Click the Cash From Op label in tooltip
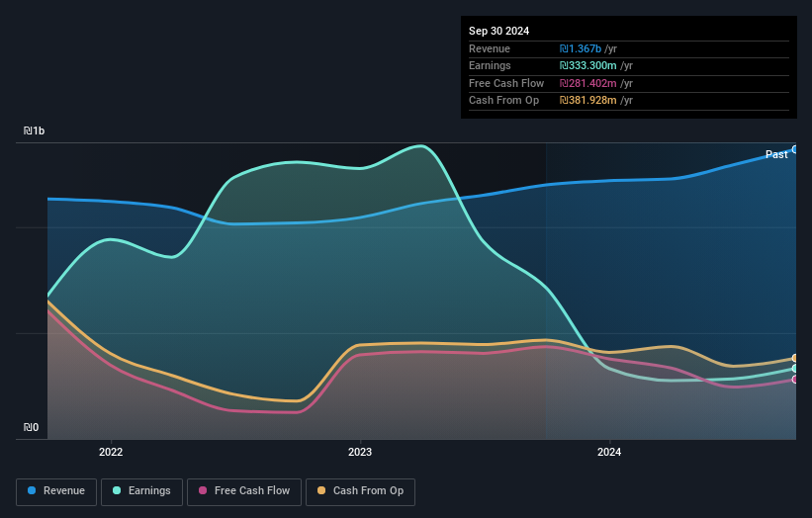Screen dimensions: 812x518 [503, 101]
